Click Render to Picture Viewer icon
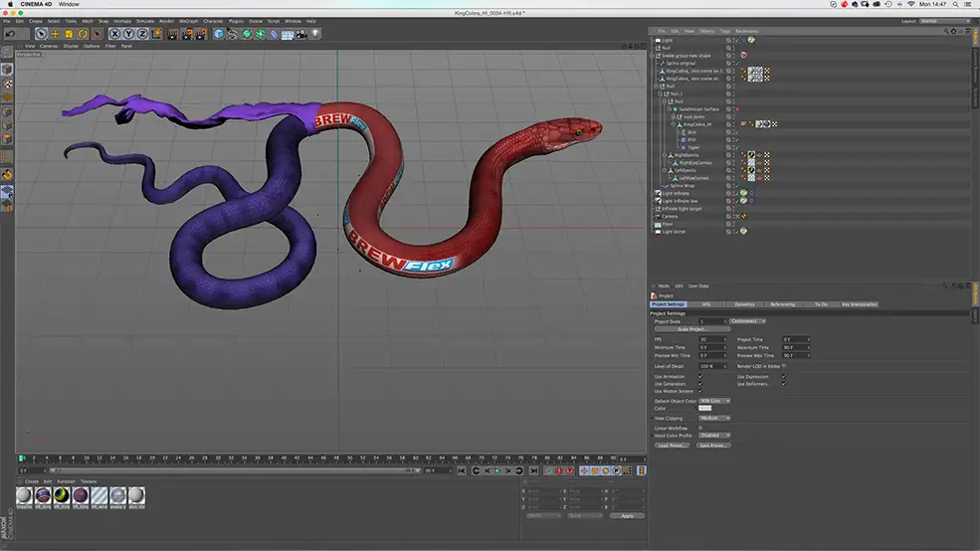Viewport: 980px width, 551px height. [187, 34]
